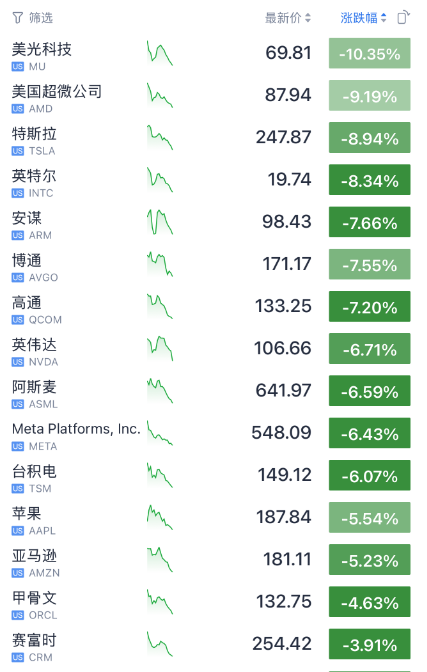Open the ARM sparkline chart

159,222
